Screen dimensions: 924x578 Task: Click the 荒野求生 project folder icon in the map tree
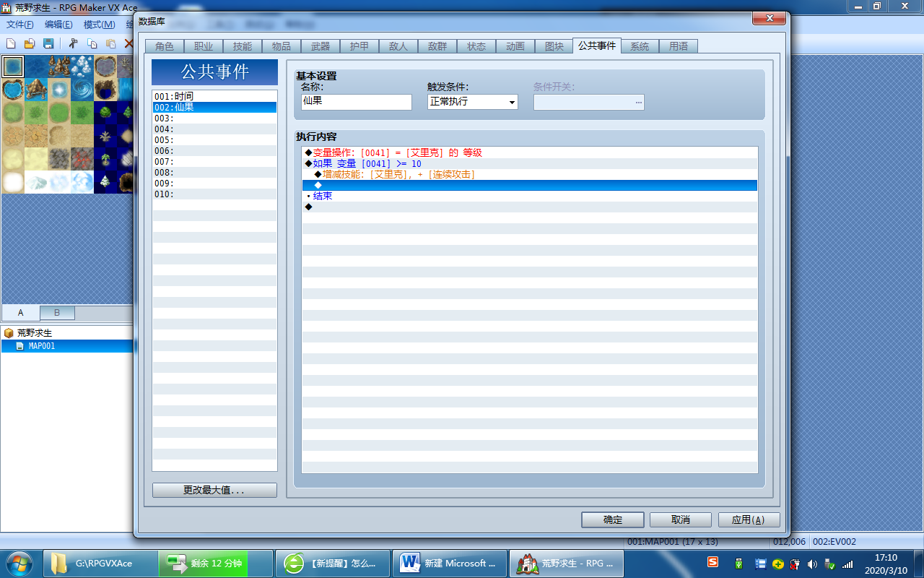pyautogui.click(x=9, y=333)
